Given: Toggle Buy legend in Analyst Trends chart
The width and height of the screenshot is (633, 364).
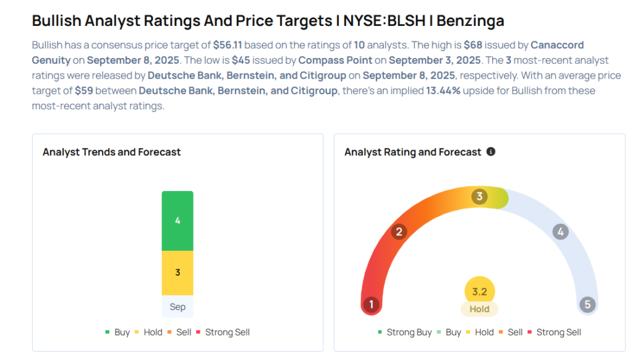Looking at the screenshot, I should coord(117,332).
